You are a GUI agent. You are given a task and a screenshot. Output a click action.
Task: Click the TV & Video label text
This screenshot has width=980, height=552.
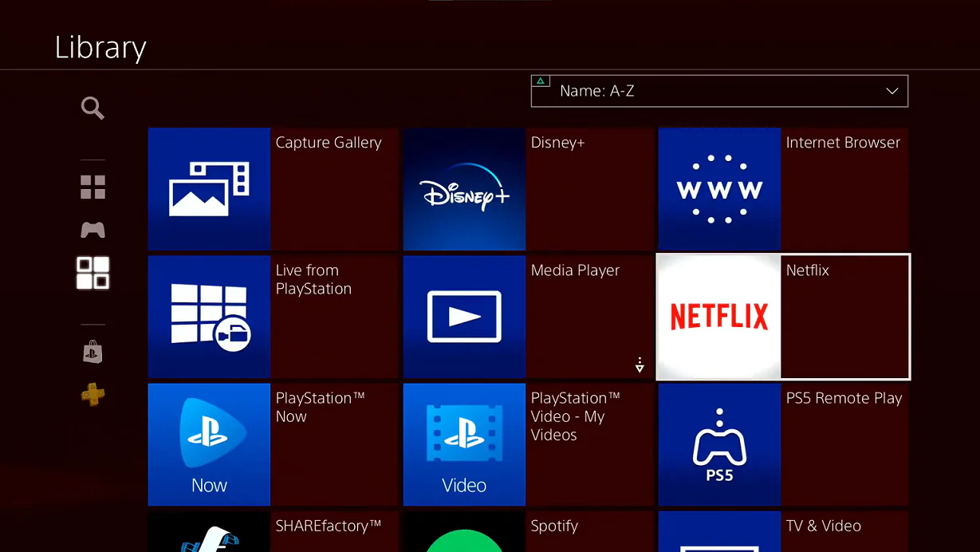[823, 526]
